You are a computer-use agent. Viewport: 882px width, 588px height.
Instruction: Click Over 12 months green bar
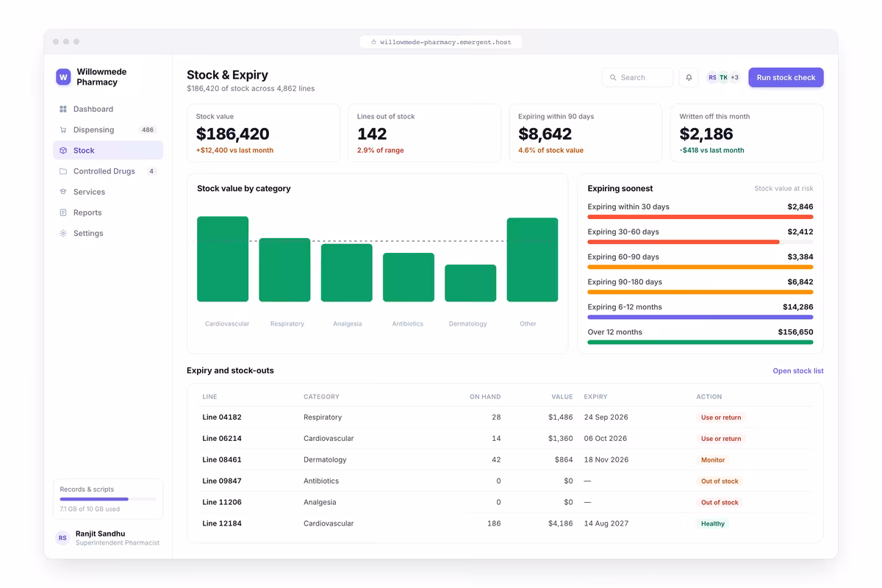pyautogui.click(x=700, y=342)
